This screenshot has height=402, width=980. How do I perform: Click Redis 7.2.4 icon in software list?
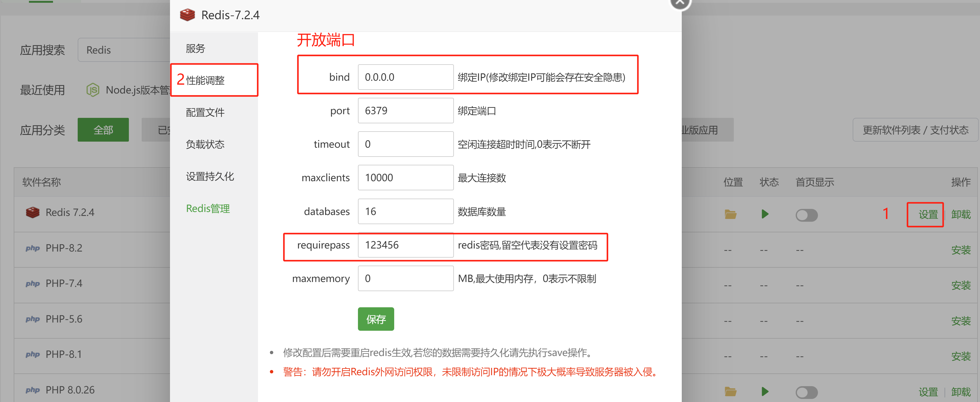pos(33,212)
